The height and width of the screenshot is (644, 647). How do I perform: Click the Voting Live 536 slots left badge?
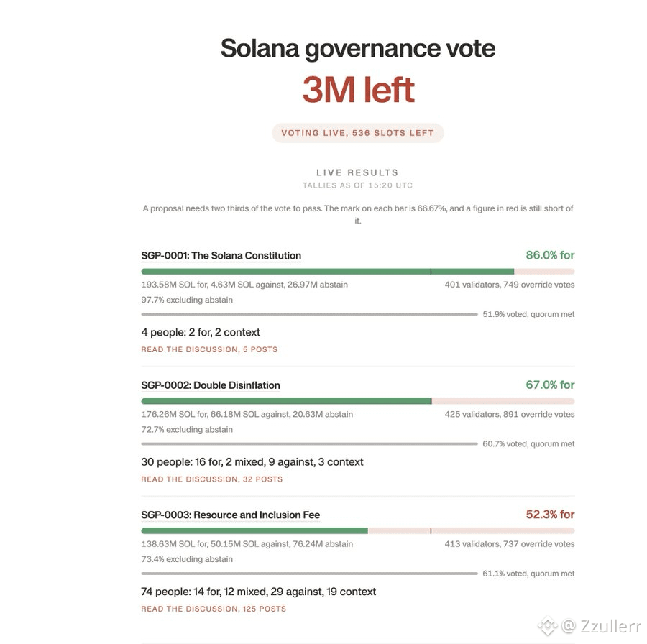(x=358, y=133)
